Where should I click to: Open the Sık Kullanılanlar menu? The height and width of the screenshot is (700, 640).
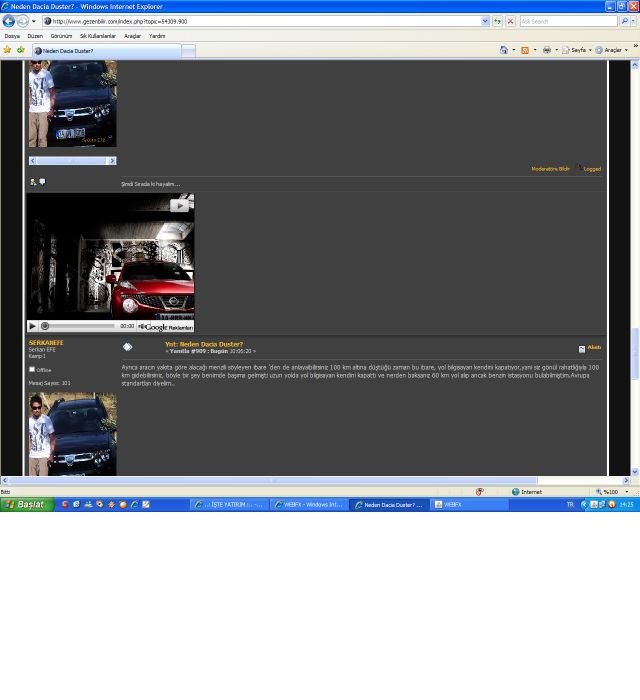click(x=98, y=36)
